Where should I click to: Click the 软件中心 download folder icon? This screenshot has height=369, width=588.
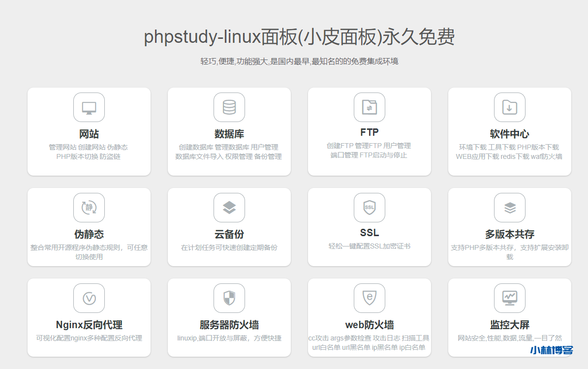point(509,107)
